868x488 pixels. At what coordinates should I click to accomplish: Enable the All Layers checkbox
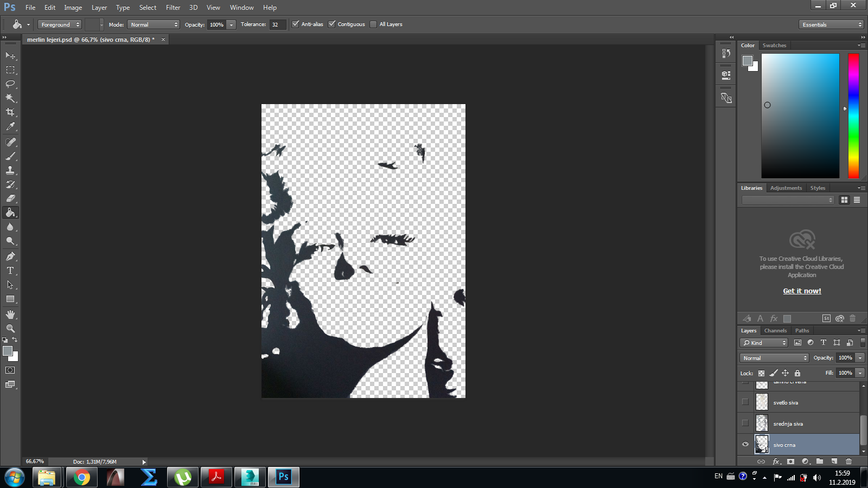(x=373, y=24)
